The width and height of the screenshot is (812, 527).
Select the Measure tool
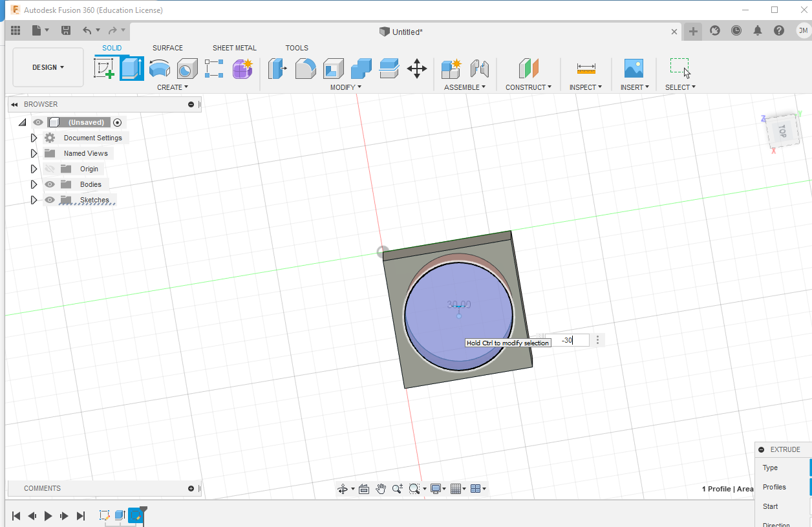pos(586,69)
